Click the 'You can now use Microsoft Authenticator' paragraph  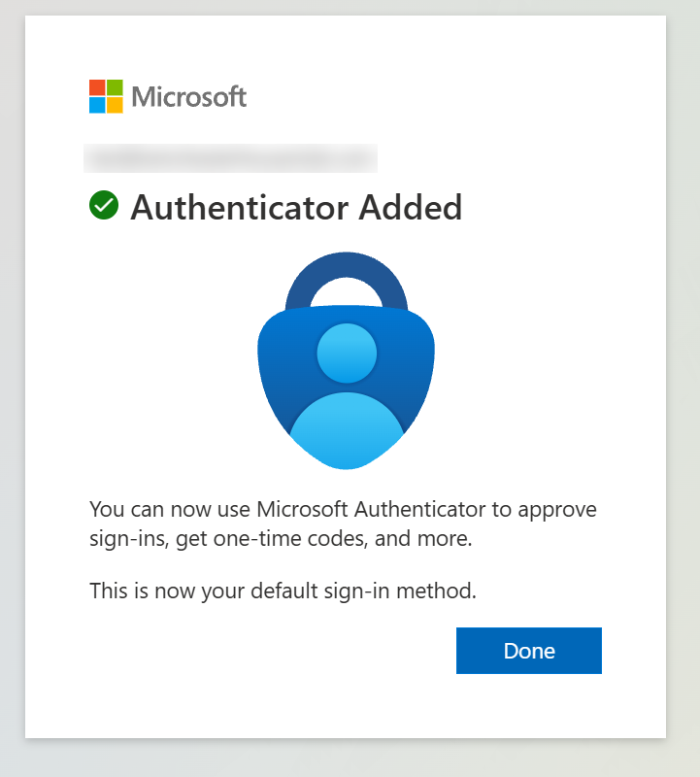click(x=343, y=524)
